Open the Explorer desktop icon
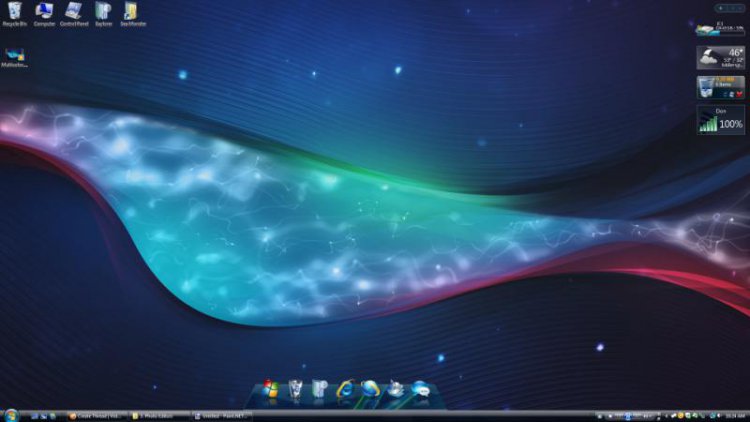The image size is (750, 422). pos(103,13)
